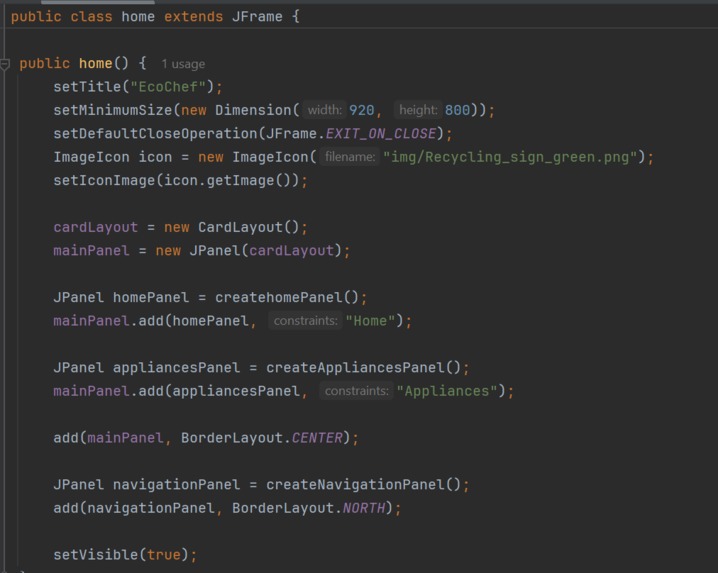This screenshot has height=573, width=718.
Task: Click 'BorderLayout.NORTH' constant
Action: click(x=309, y=508)
